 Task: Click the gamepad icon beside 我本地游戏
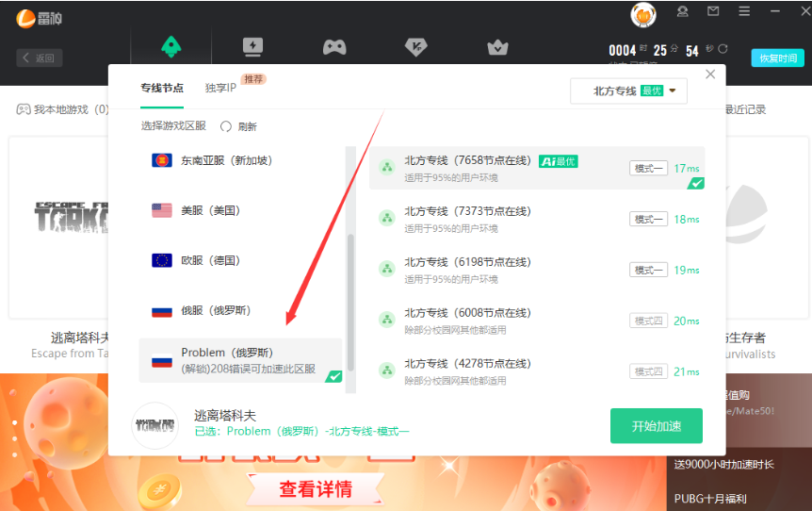point(24,109)
